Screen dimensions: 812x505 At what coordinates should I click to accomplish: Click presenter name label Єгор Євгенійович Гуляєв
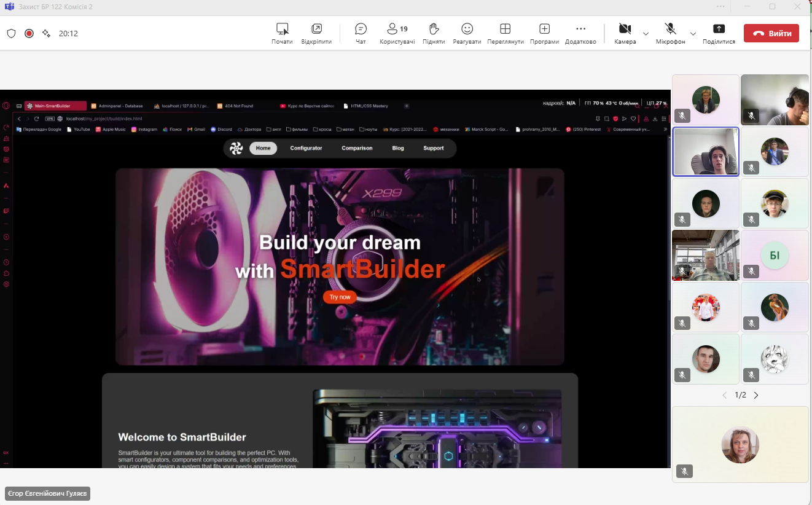tap(47, 493)
